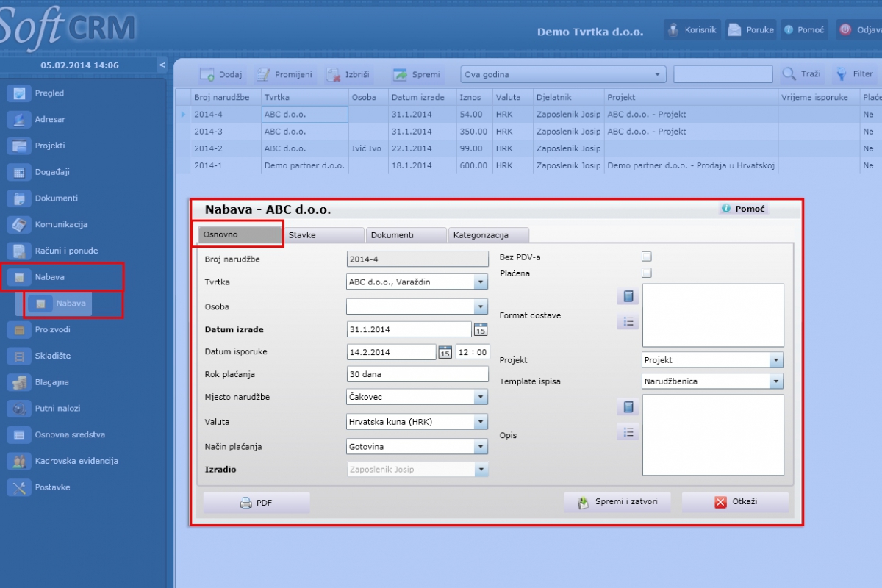Click the PDF export button
The width and height of the screenshot is (882, 588).
pyautogui.click(x=257, y=503)
